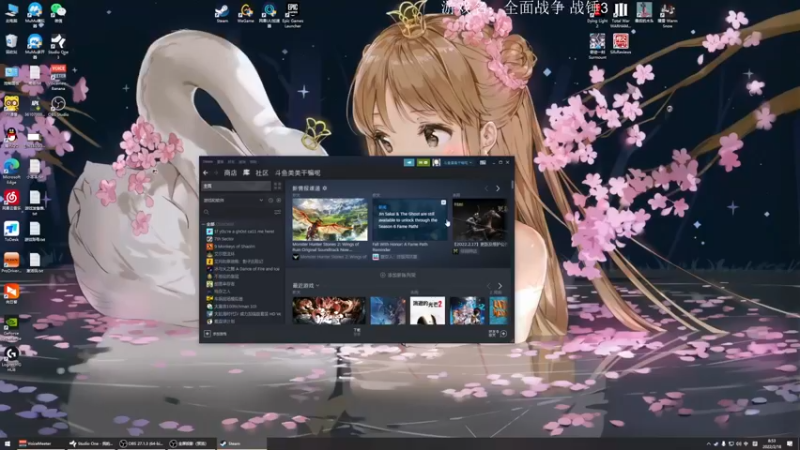800x450 pixels.
Task: Open the downloads button at the bottom of Steam
Action: [357, 332]
